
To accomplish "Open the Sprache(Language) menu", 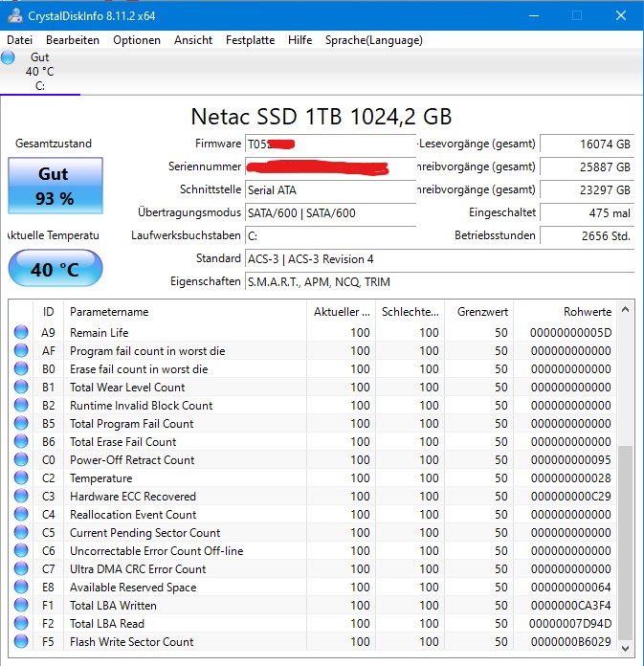I will [374, 40].
